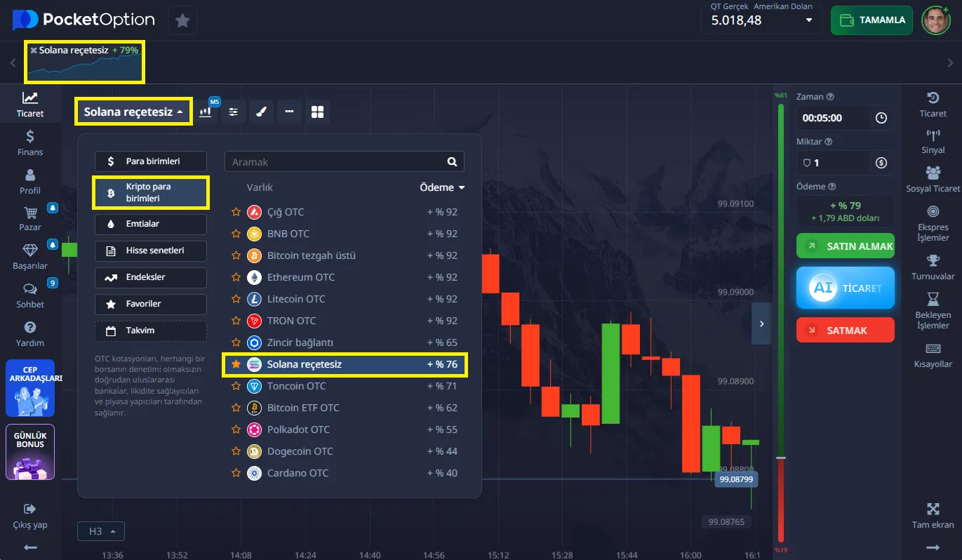Open the user profile avatar

point(935,20)
